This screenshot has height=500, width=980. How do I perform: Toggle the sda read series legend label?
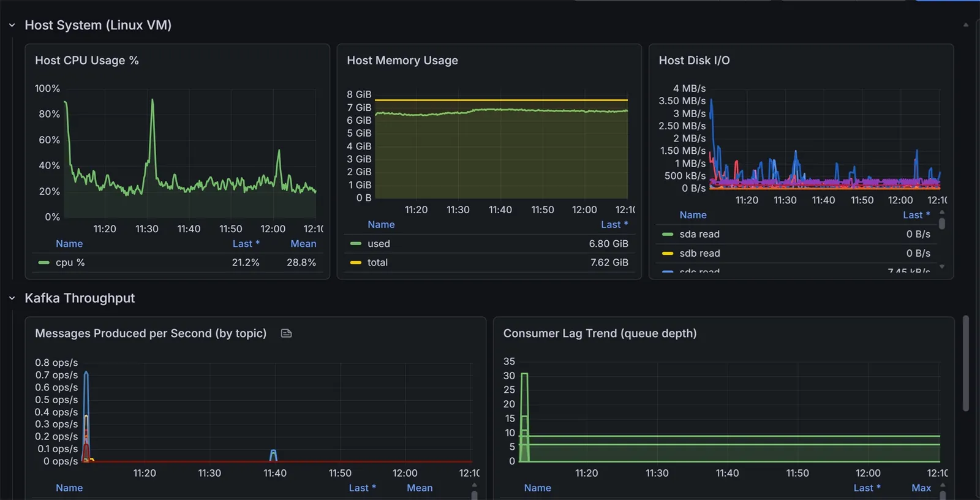(x=699, y=234)
